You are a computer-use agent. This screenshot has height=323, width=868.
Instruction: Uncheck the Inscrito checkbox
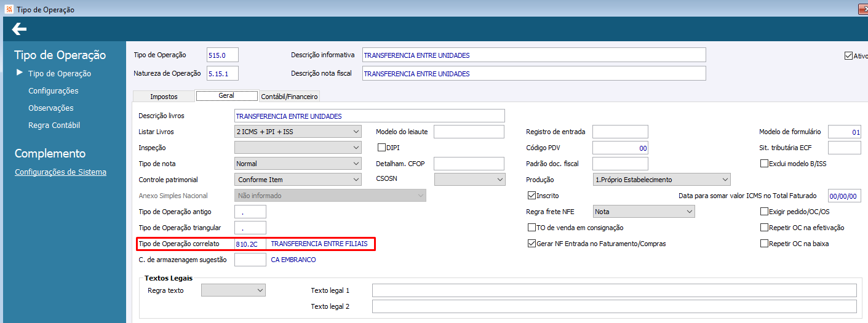point(532,196)
